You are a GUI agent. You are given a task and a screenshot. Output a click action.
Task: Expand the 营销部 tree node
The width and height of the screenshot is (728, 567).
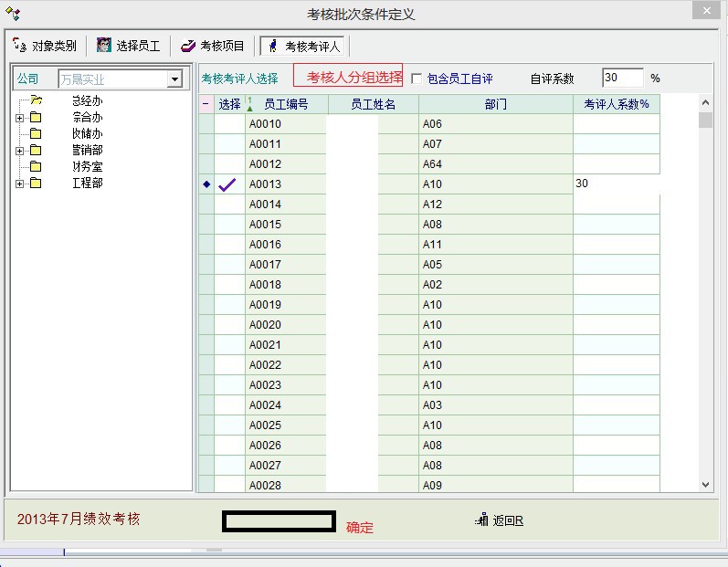19,150
